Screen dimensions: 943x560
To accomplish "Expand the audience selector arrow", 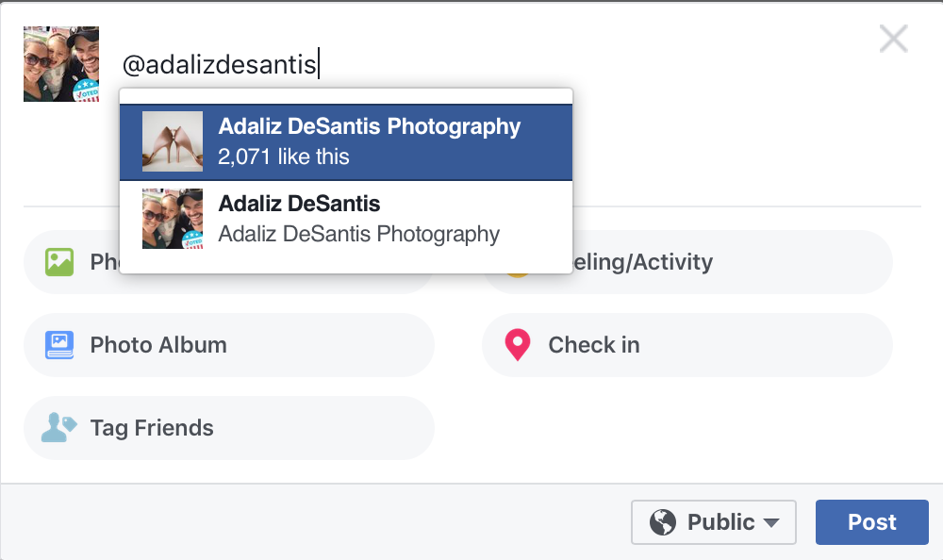I will (771, 522).
